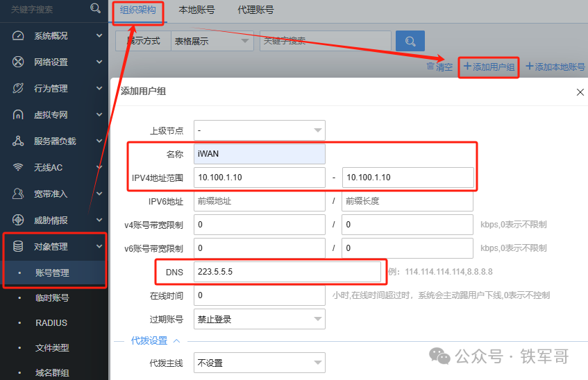Viewport: 588px width, 380px height.
Task: Click the first v4账号带宽限制 field
Action: pyautogui.click(x=260, y=225)
